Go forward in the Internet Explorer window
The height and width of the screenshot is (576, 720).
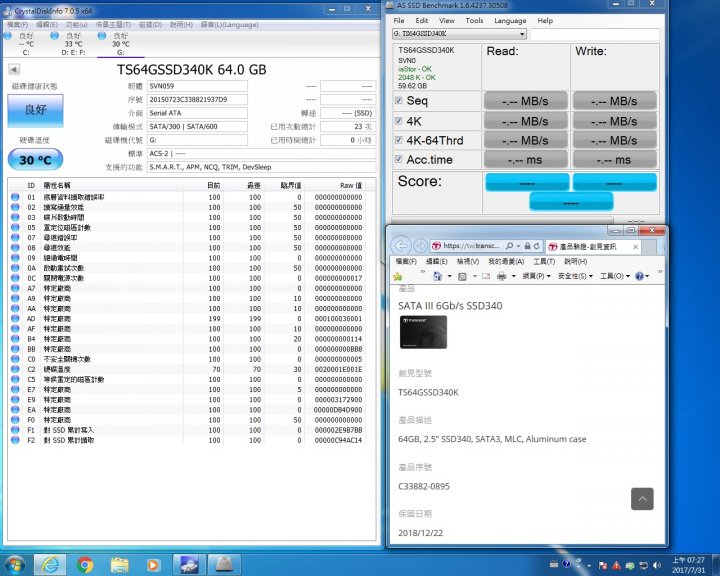(x=420, y=246)
